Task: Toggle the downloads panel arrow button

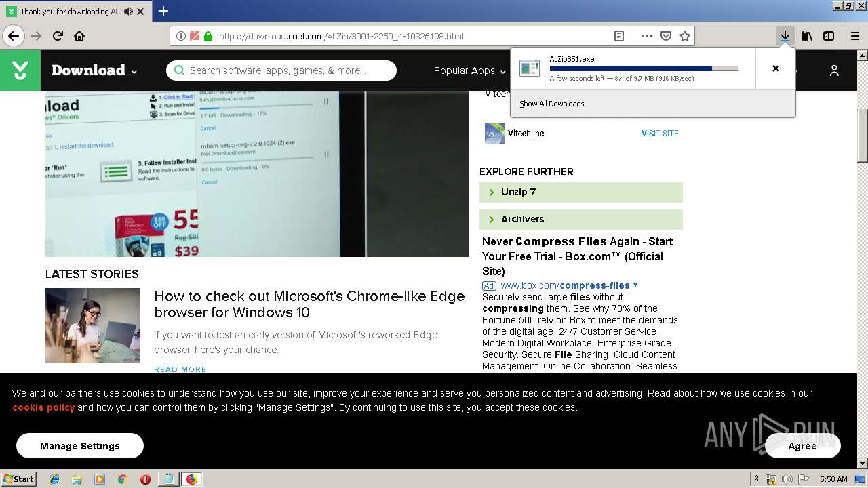Action: click(x=785, y=36)
